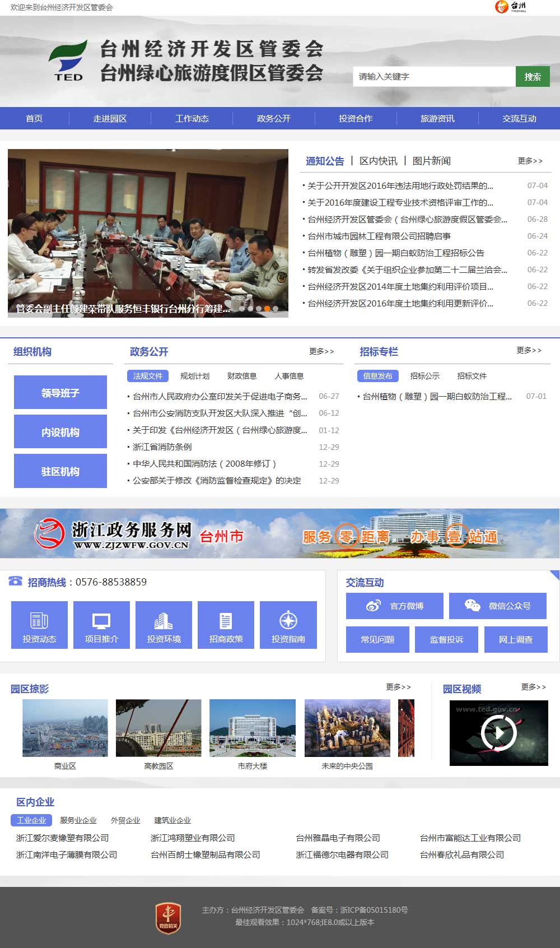Open the 官方微博 Weibo button
Image resolution: width=560 pixels, height=948 pixels.
pyautogui.click(x=394, y=606)
